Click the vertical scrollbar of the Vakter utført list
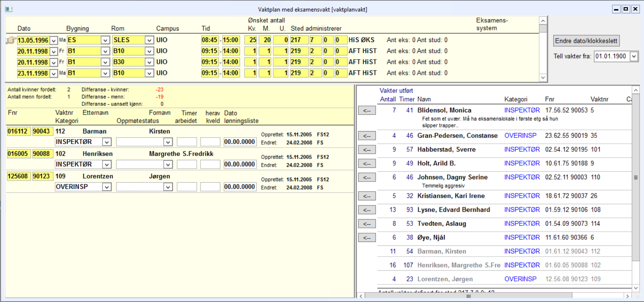This screenshot has width=644, height=302. click(636, 177)
